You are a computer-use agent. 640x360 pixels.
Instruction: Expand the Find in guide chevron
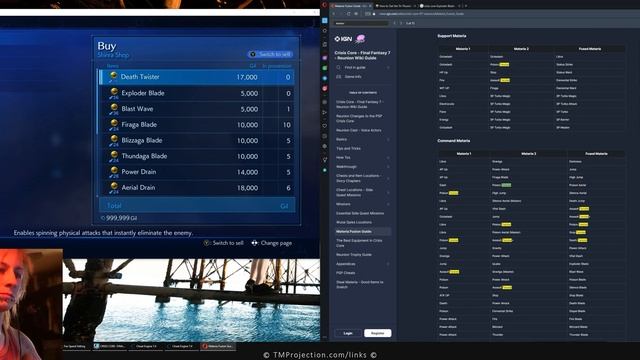pos(388,67)
